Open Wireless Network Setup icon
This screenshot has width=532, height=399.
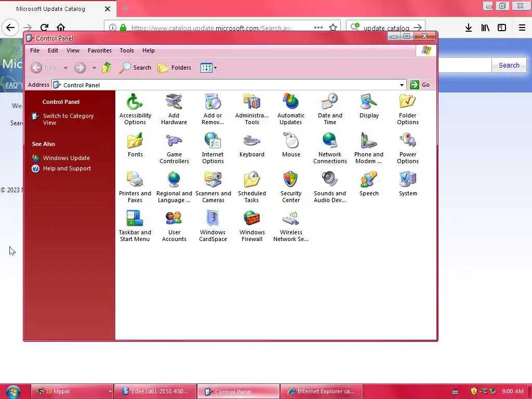[x=291, y=226]
